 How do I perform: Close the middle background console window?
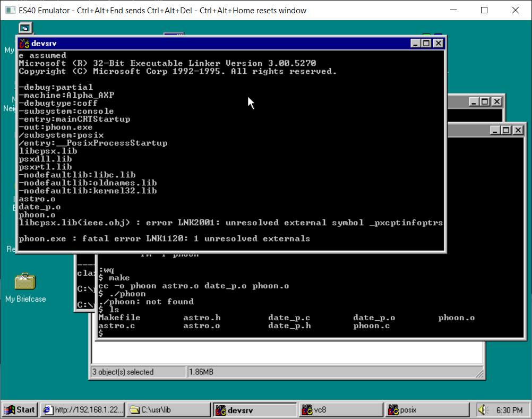click(x=497, y=101)
